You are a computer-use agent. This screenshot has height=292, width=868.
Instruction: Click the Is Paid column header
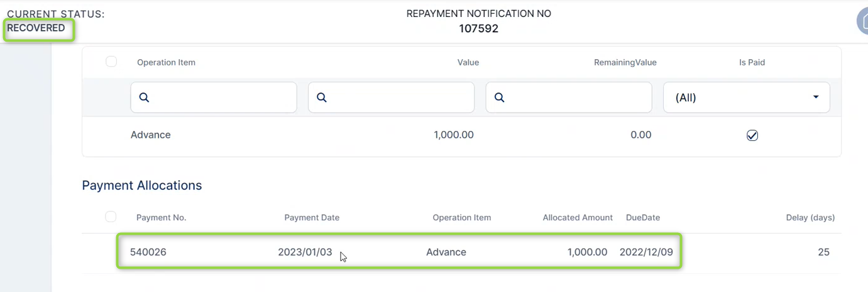tap(752, 62)
